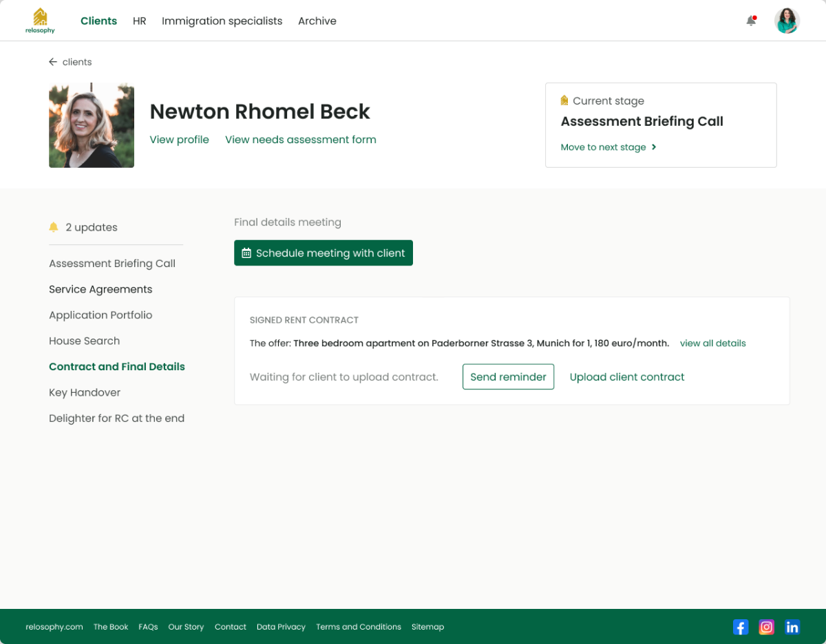Open View profile link
Screen dimensions: 826x644
[179, 140]
